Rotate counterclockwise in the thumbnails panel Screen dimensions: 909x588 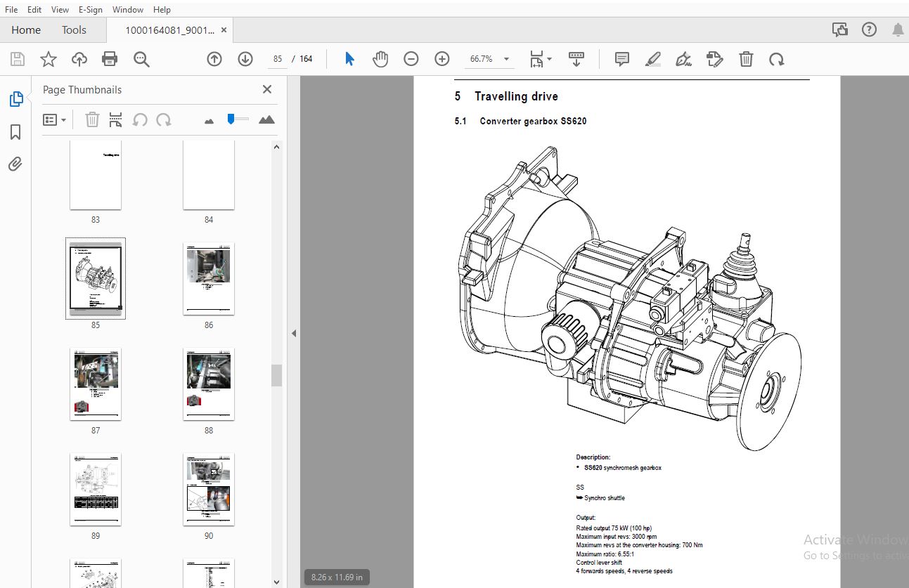click(x=140, y=120)
